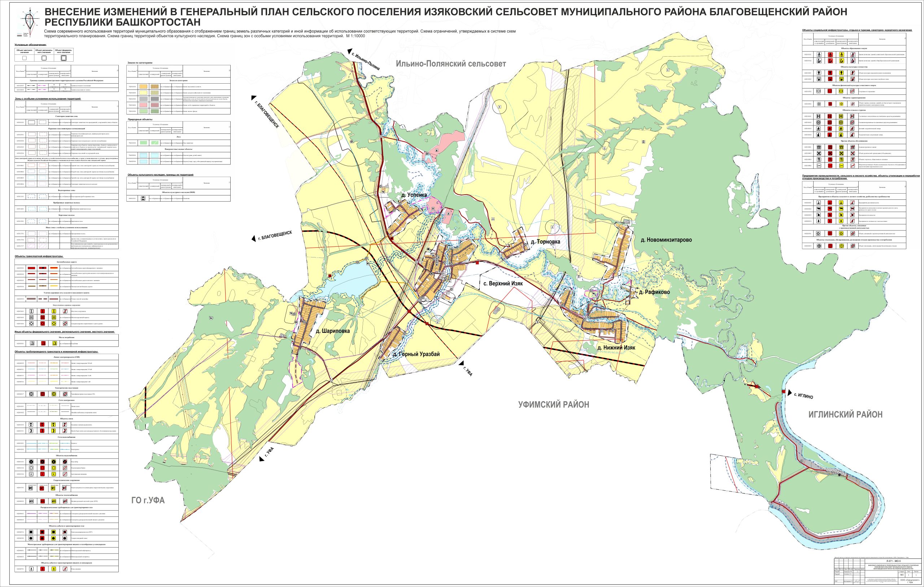Click the cultural heritage monument legend icon
This screenshot has width=924, height=587.
pyautogui.click(x=143, y=198)
